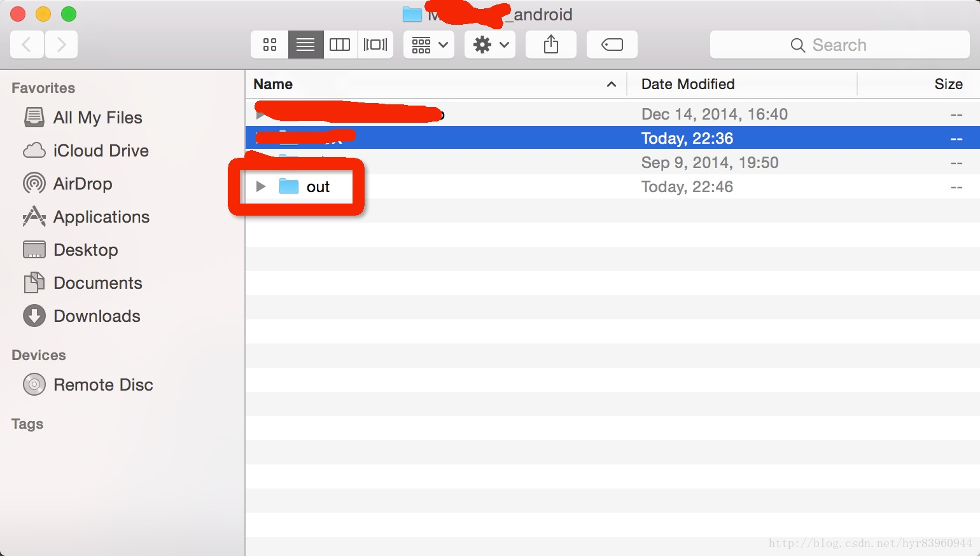Switch to column view
This screenshot has height=556, width=980.
coord(340,45)
